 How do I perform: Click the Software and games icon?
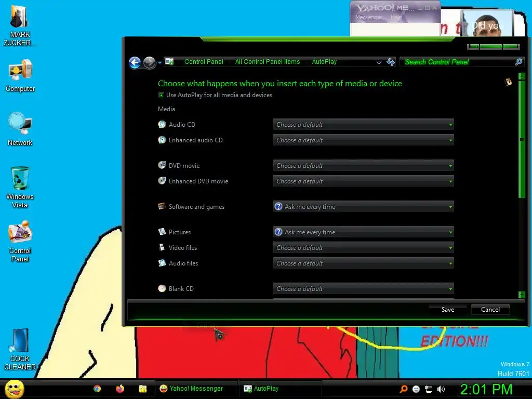tap(162, 206)
